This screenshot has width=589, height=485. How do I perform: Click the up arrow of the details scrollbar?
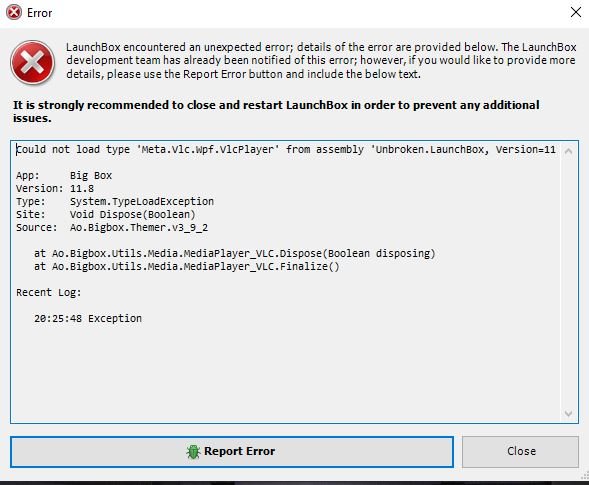569,151
